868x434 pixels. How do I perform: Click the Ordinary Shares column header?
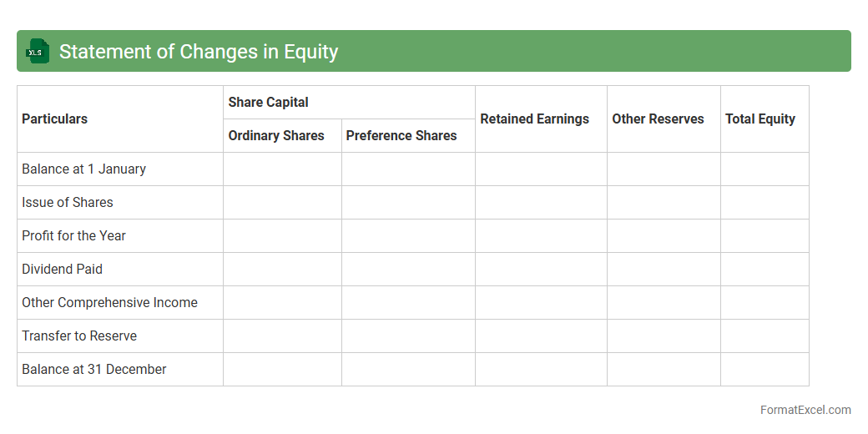pos(276,136)
